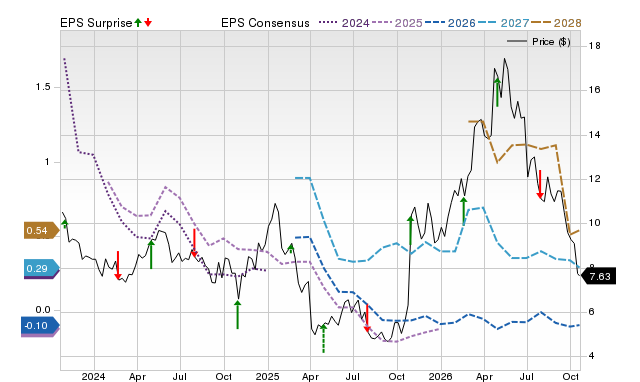Click the 10 label on the price axis

[594, 223]
